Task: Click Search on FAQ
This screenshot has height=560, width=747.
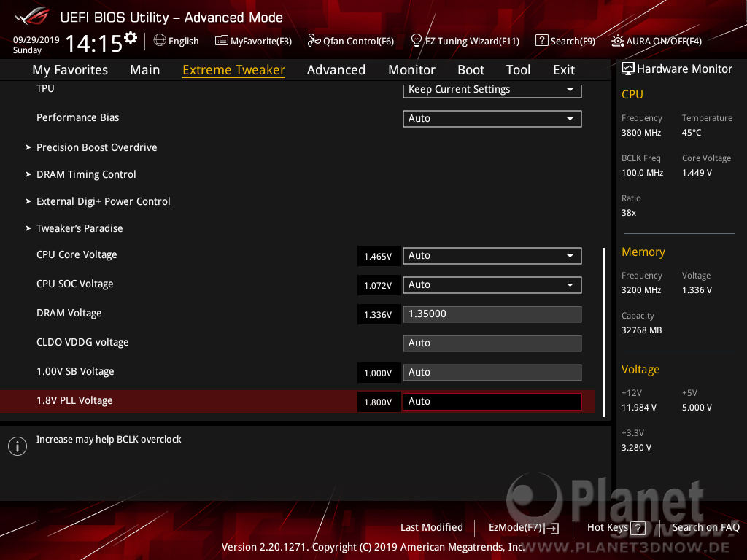Action: pos(705,528)
